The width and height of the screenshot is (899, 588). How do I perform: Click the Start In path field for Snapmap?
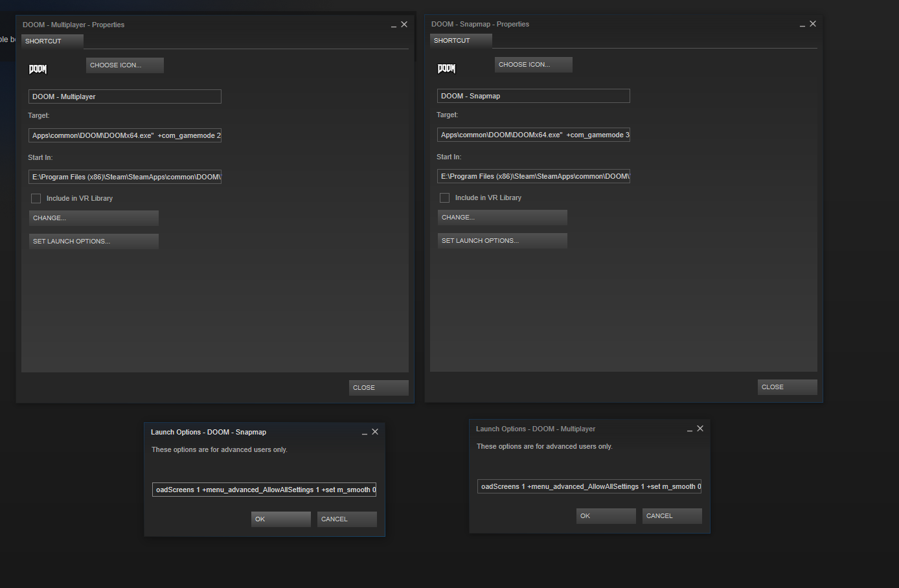click(534, 176)
